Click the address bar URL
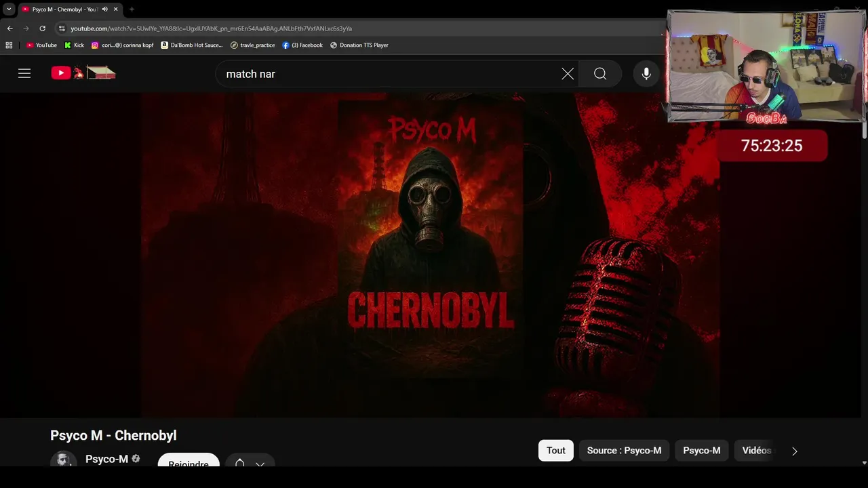The width and height of the screenshot is (868, 488). [211, 28]
